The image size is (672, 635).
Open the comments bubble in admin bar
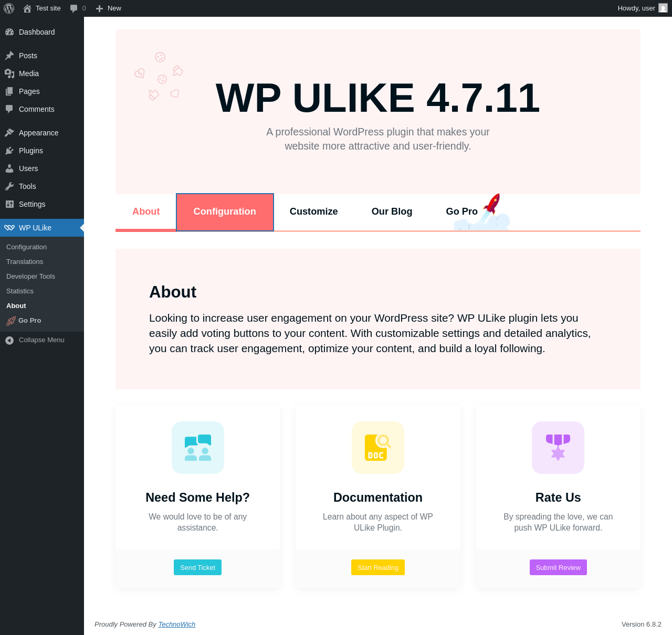pyautogui.click(x=74, y=8)
